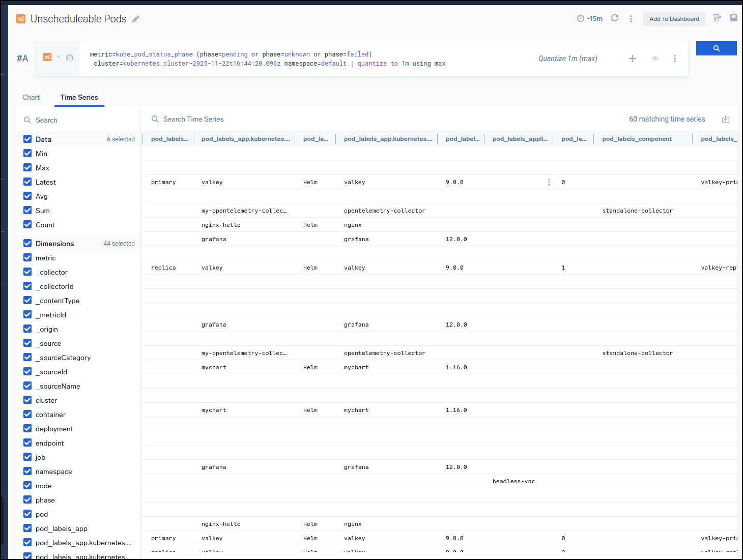This screenshot has width=743, height=560.
Task: Uncheck the Latest data checkbox
Action: 27,182
